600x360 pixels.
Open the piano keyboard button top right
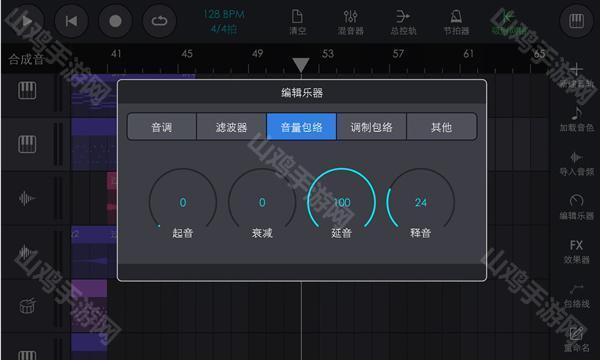[x=576, y=21]
